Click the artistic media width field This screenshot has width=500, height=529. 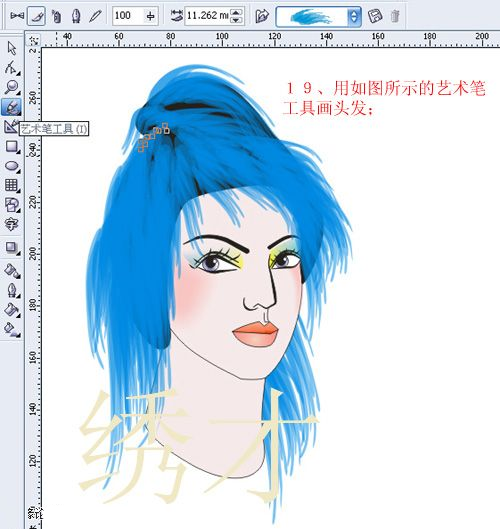click(207, 16)
